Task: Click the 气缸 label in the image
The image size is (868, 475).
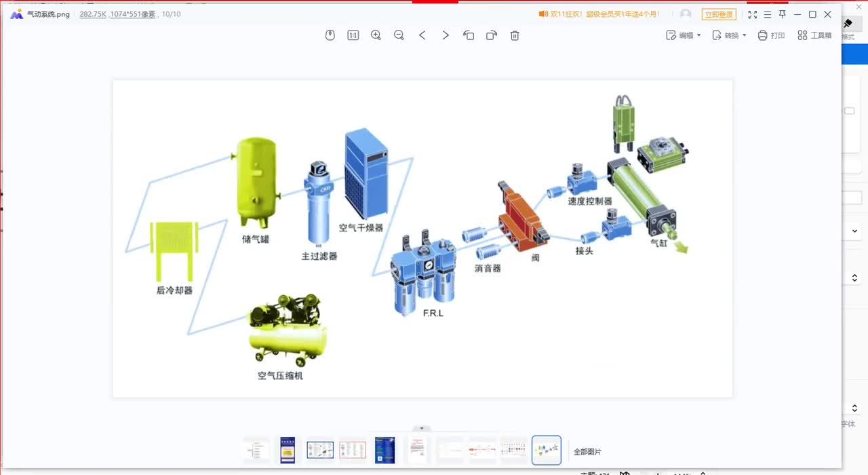Action: (x=659, y=242)
